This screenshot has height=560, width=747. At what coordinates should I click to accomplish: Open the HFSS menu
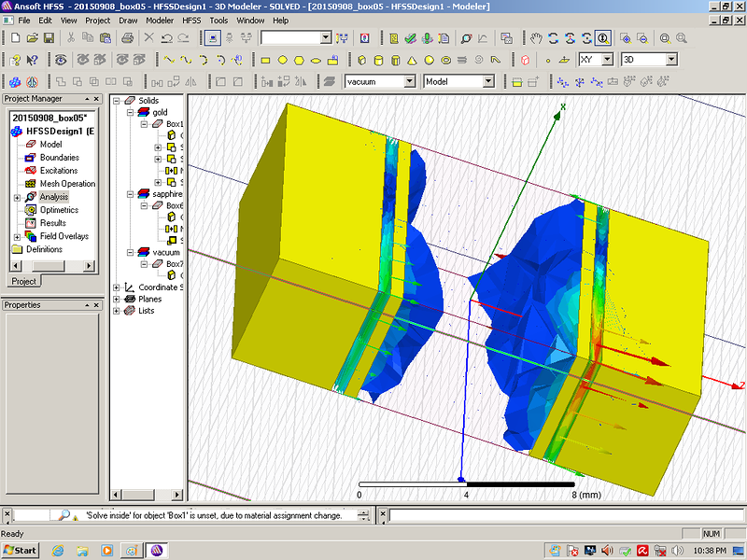point(191,20)
